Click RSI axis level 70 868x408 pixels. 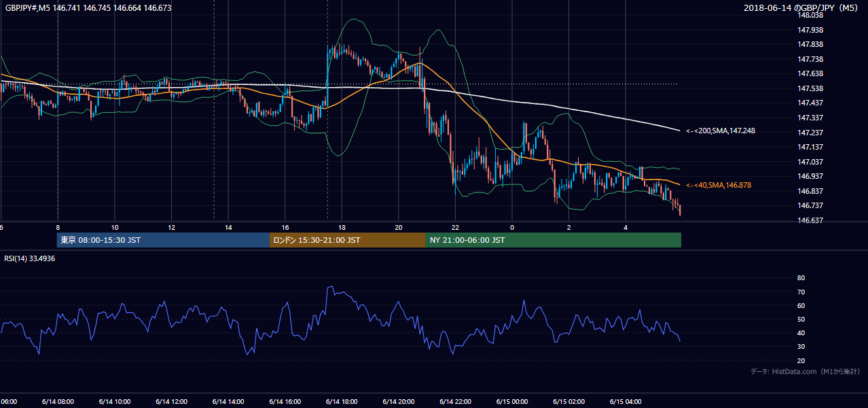tap(801, 292)
